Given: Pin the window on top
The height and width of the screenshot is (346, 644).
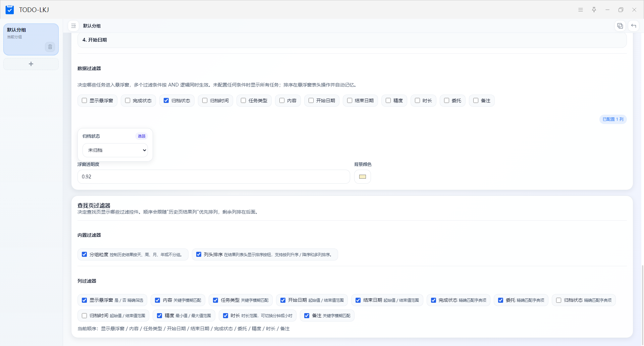Looking at the screenshot, I should (x=594, y=10).
